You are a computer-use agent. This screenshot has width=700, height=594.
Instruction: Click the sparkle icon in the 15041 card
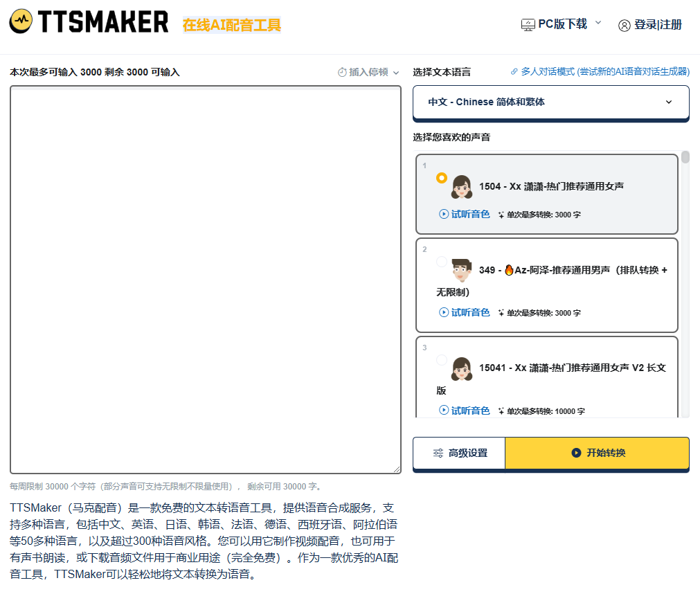pos(501,411)
